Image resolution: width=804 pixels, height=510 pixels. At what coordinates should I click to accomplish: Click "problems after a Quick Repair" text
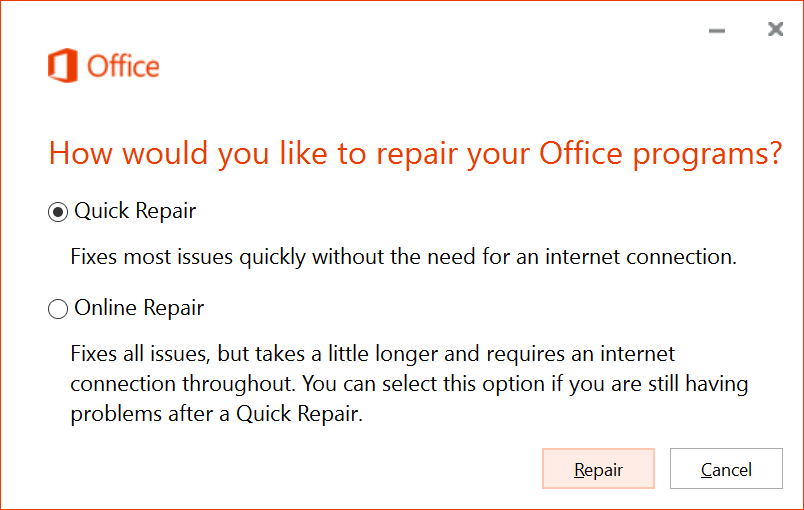pos(215,414)
